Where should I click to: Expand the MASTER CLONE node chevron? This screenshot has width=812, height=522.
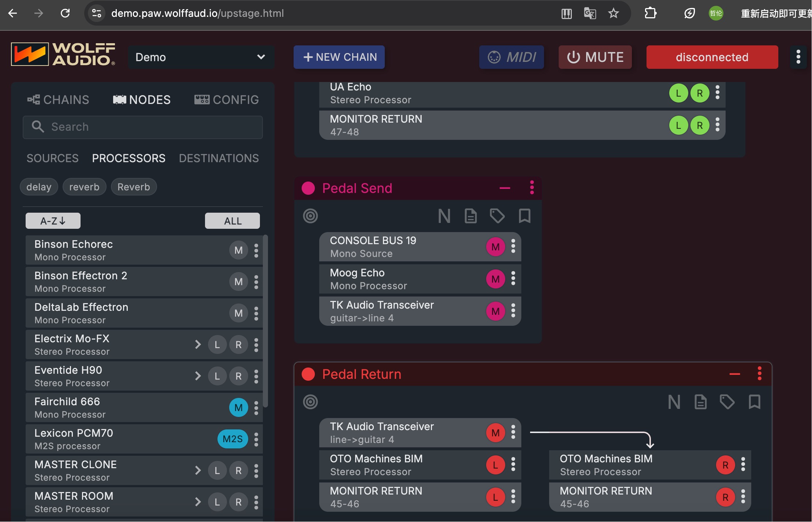point(198,470)
